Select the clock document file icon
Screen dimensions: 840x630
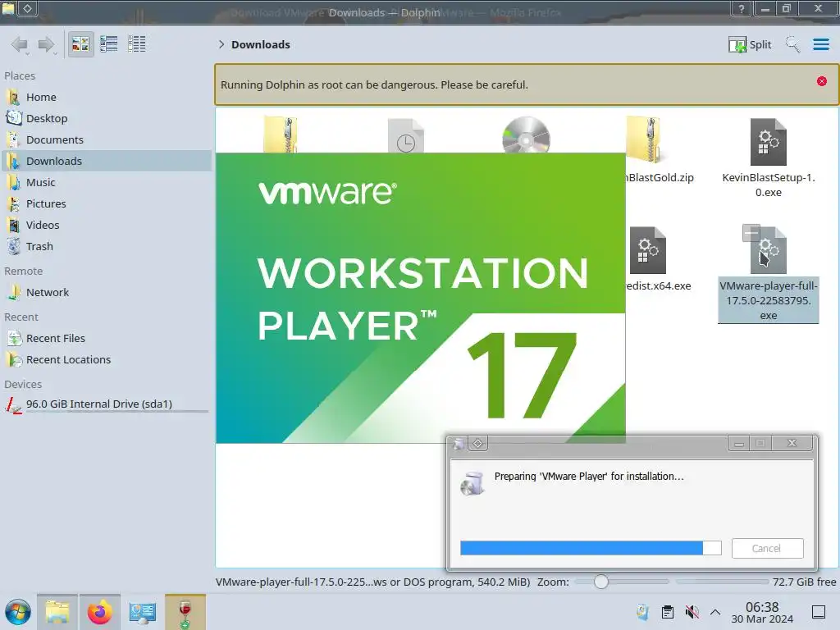(x=405, y=135)
